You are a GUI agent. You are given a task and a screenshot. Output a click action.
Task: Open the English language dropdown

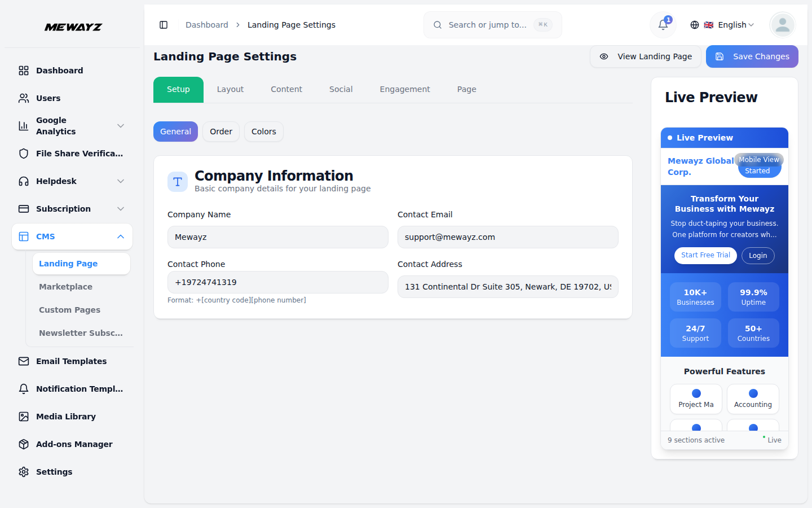tap(730, 25)
